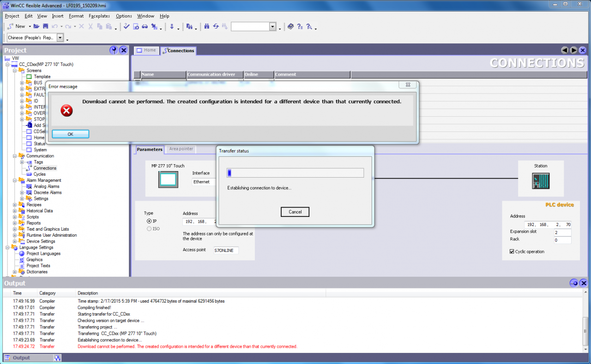Click the Undo arrow icon
This screenshot has height=364, width=591.
(54, 26)
